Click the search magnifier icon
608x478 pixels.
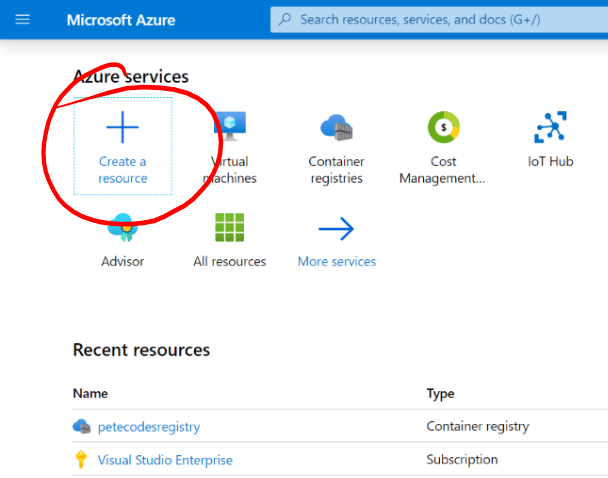(x=285, y=19)
